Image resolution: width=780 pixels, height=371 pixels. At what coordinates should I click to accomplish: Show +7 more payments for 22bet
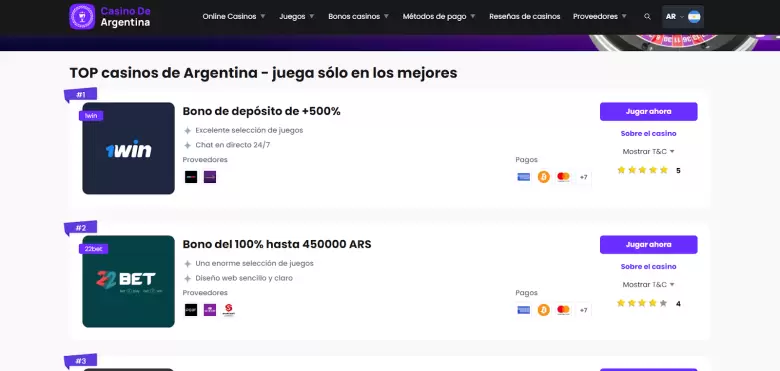[x=584, y=310]
